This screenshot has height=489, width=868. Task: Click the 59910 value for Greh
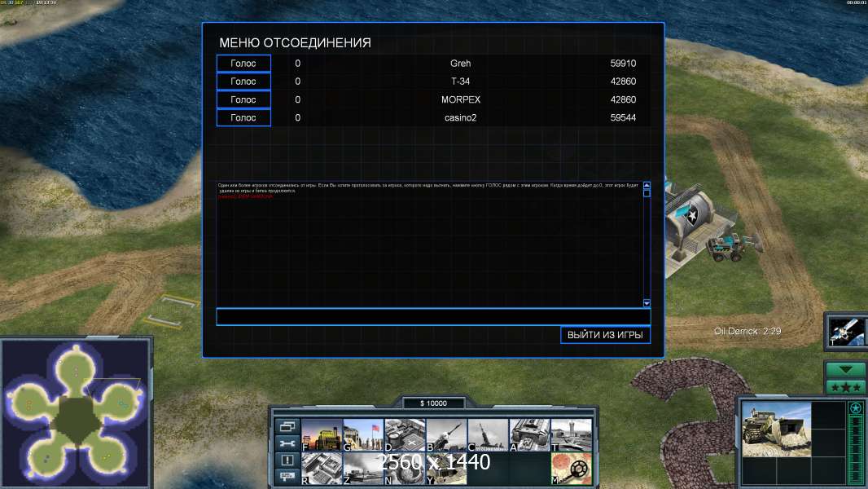(623, 63)
